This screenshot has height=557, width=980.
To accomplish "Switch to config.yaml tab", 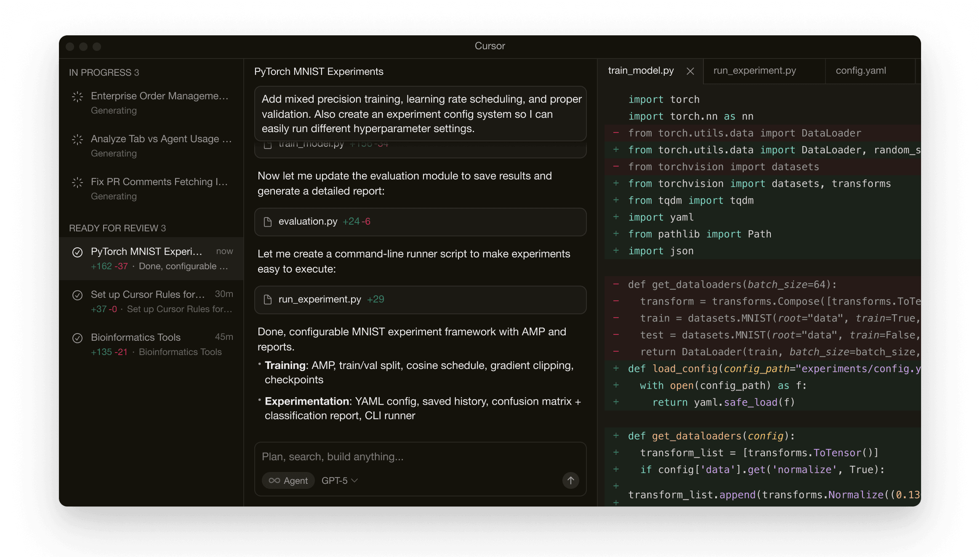I will click(870, 71).
